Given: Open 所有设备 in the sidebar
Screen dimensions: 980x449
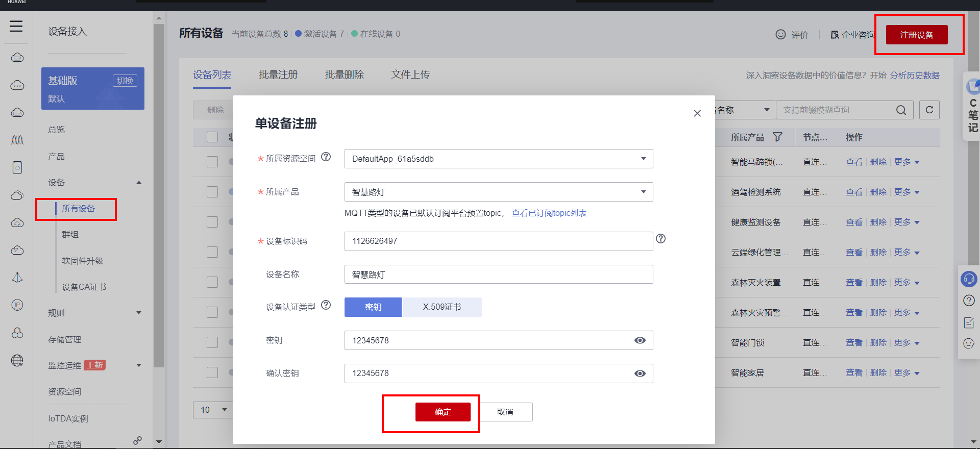Looking at the screenshot, I should point(79,209).
